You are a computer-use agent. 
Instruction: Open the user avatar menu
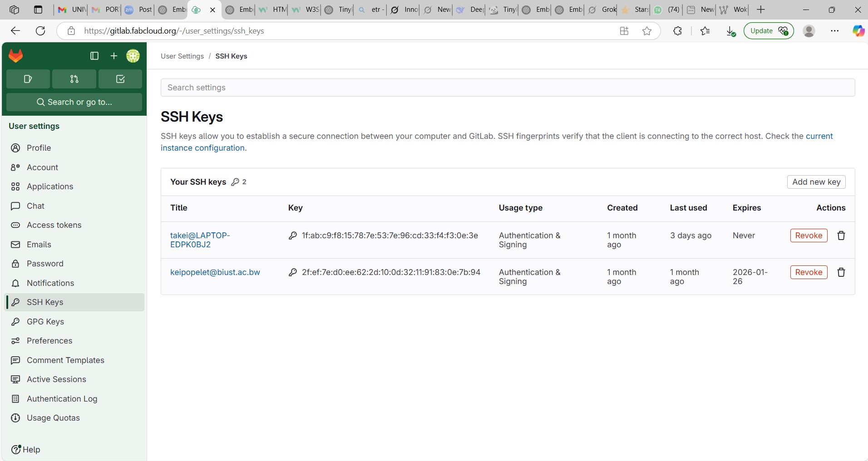click(x=133, y=56)
